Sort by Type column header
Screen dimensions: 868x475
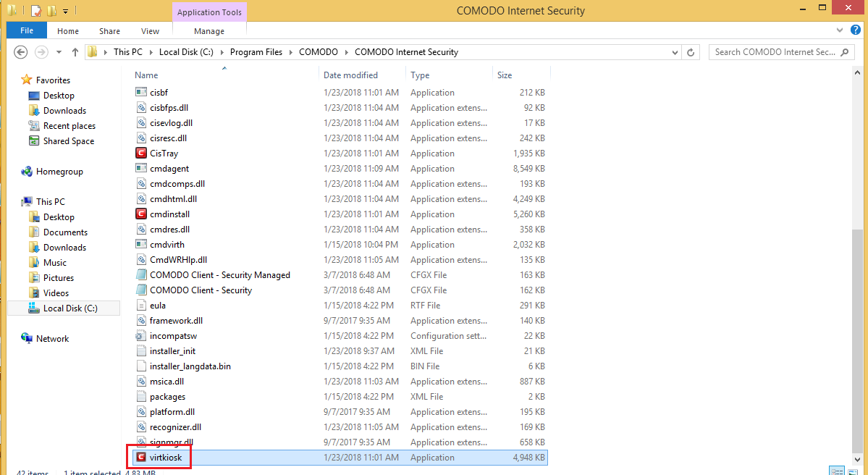coord(420,75)
